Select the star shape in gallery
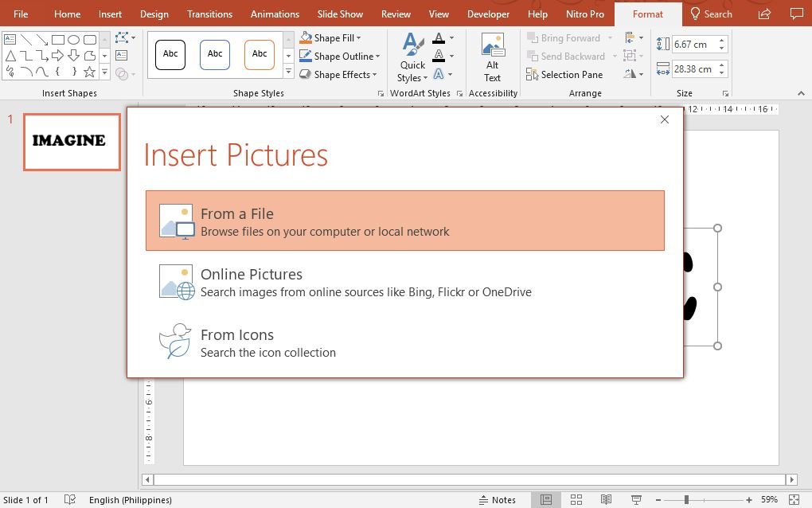This screenshot has width=812, height=508. (89, 72)
